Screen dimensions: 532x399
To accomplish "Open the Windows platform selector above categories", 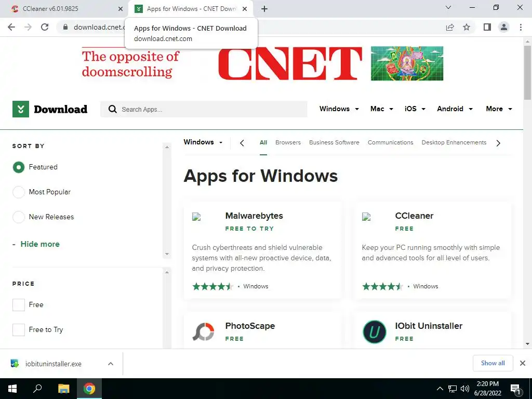I will click(203, 142).
